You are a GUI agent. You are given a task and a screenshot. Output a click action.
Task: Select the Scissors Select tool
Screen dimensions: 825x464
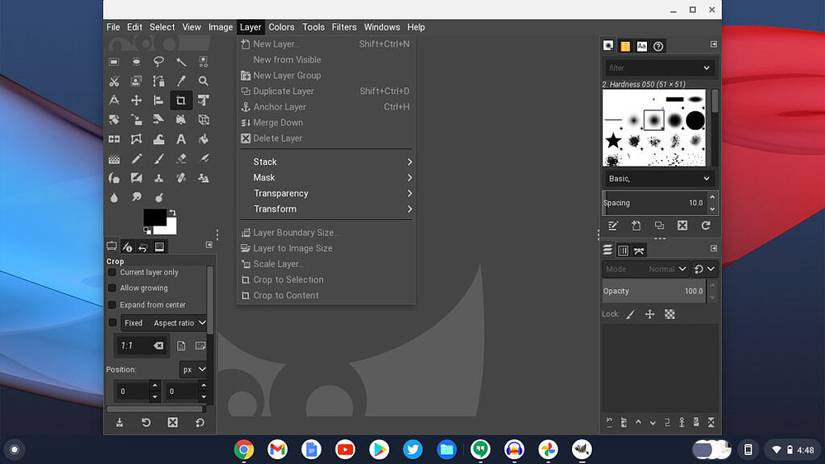tap(114, 81)
